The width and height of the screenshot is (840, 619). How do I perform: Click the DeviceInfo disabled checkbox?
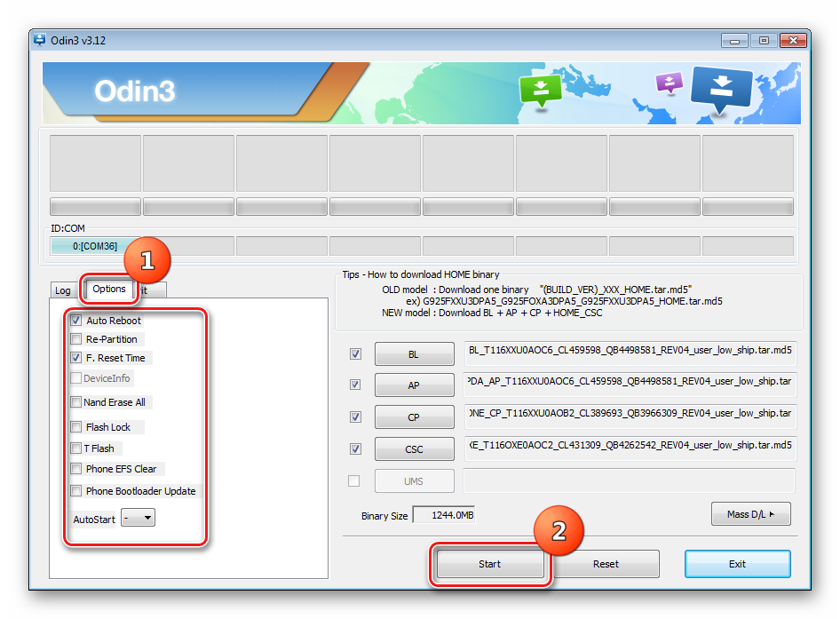point(76,378)
